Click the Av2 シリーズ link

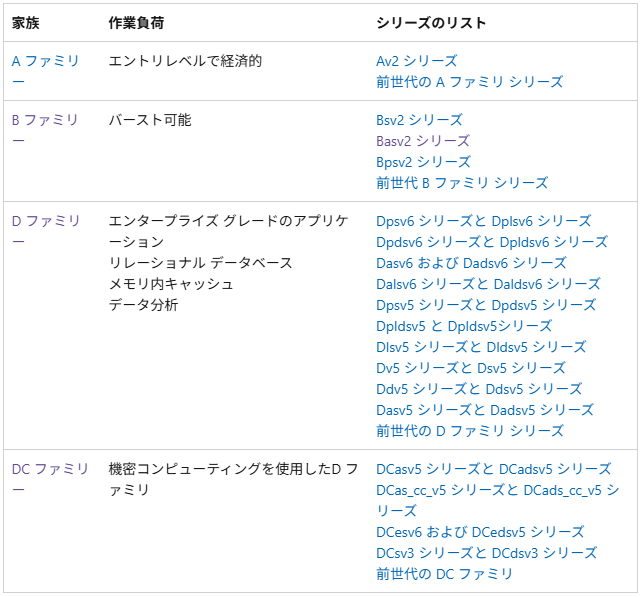pyautogui.click(x=417, y=61)
